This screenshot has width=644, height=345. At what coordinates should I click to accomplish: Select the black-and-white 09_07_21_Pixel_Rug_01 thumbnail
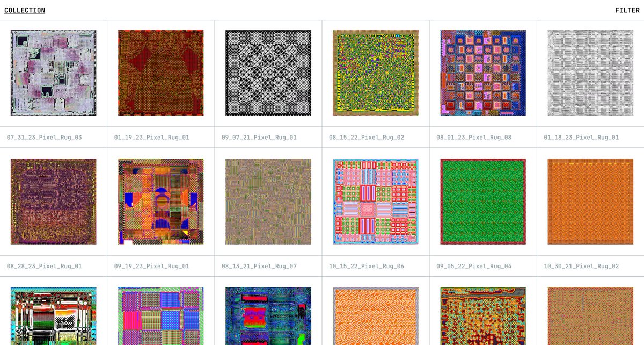pyautogui.click(x=268, y=73)
